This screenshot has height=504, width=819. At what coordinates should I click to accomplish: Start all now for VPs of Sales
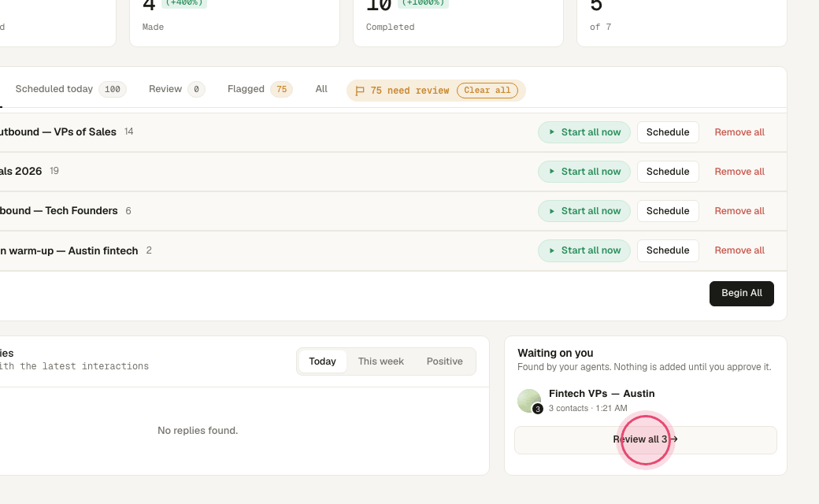click(x=584, y=132)
